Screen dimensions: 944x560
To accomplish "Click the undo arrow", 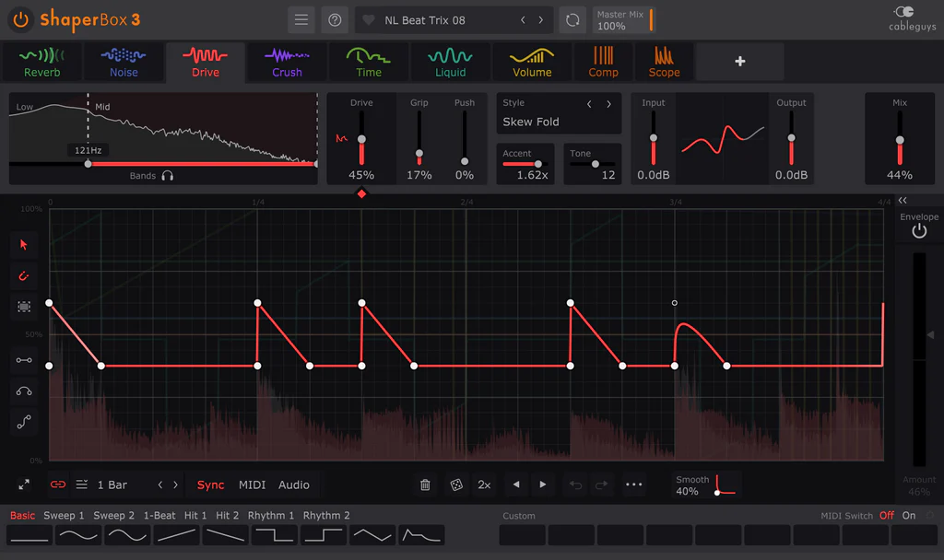I will (x=575, y=484).
